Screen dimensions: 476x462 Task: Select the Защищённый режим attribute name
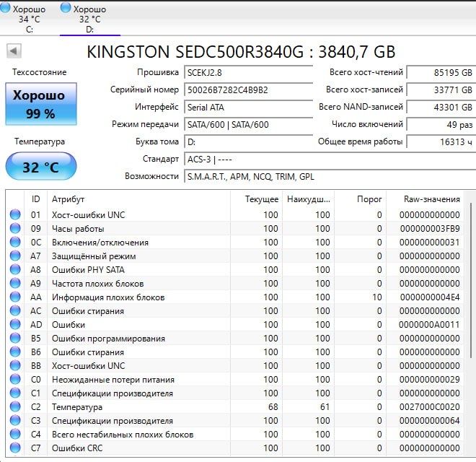[x=94, y=256]
